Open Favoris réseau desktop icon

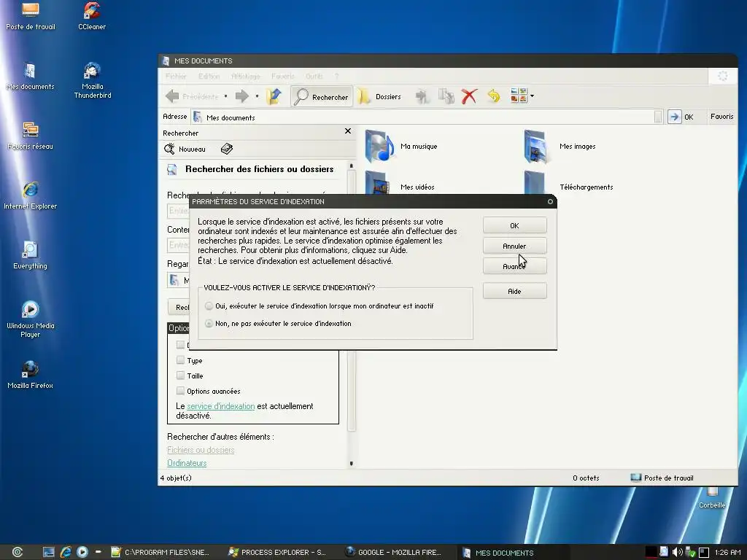(x=30, y=136)
